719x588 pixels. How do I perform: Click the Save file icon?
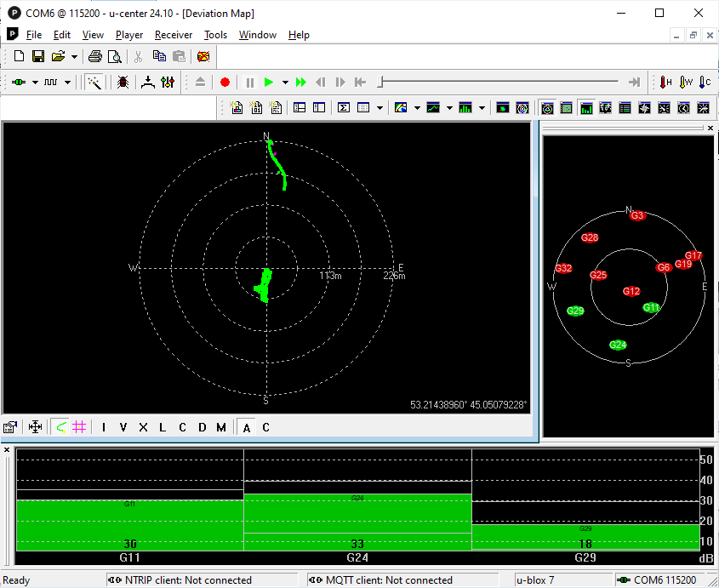pos(38,57)
